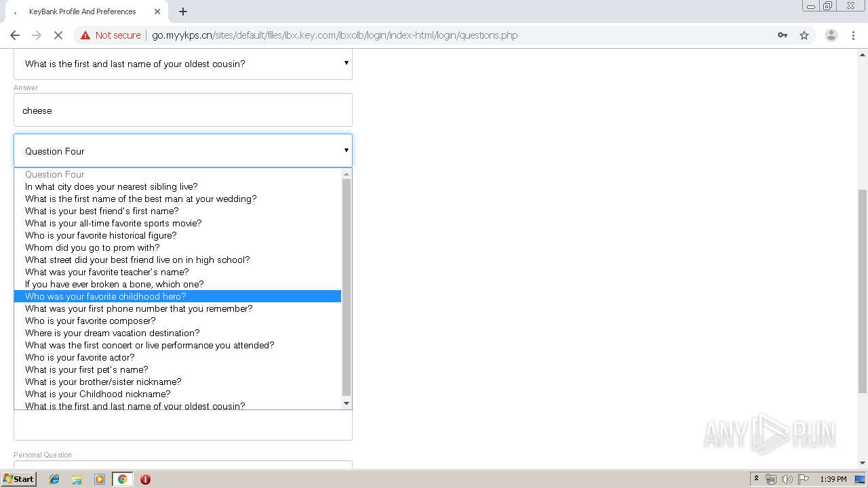This screenshot has width=868, height=488.
Task: Click the address bar URL
Action: pos(334,35)
